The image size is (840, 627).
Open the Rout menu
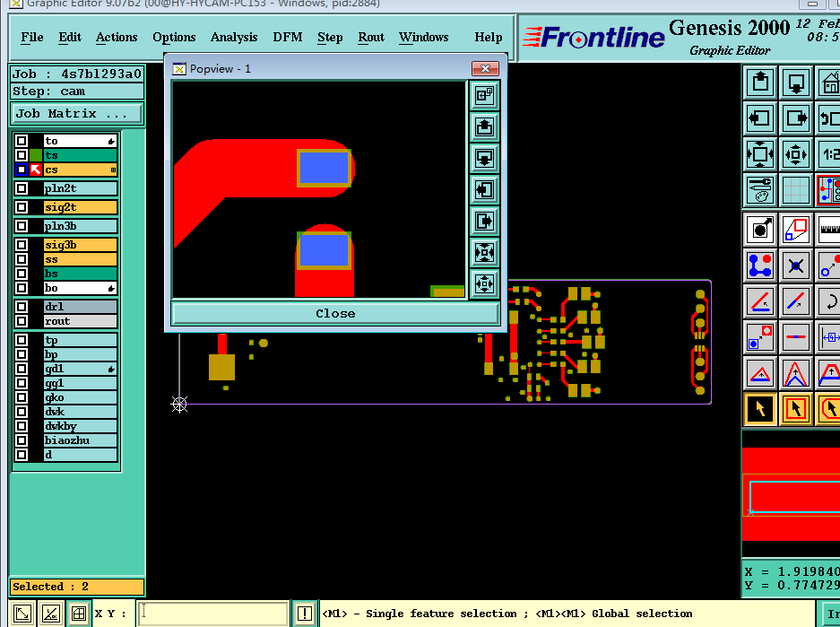pyautogui.click(x=371, y=37)
